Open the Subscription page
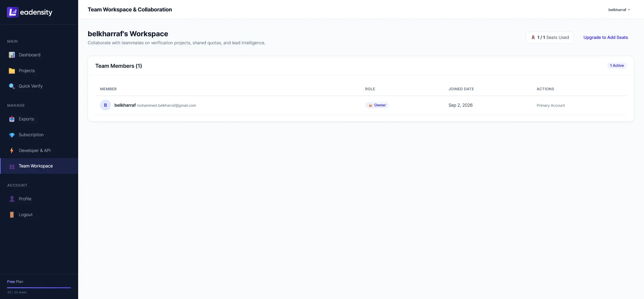This screenshot has width=644, height=299. pyautogui.click(x=39, y=135)
